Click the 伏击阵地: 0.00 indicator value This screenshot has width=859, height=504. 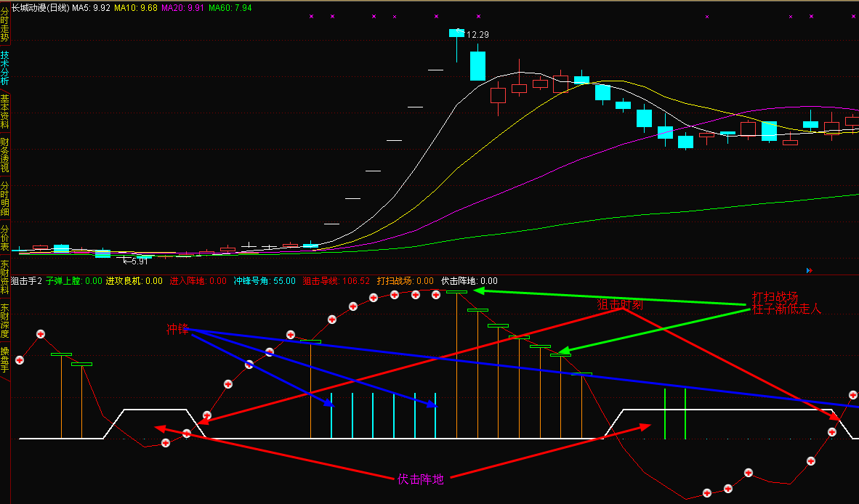(469, 281)
